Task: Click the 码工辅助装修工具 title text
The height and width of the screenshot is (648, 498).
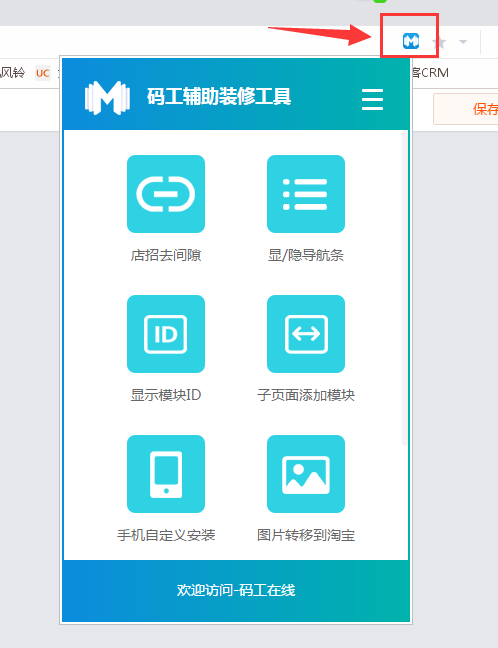Action: click(219, 96)
